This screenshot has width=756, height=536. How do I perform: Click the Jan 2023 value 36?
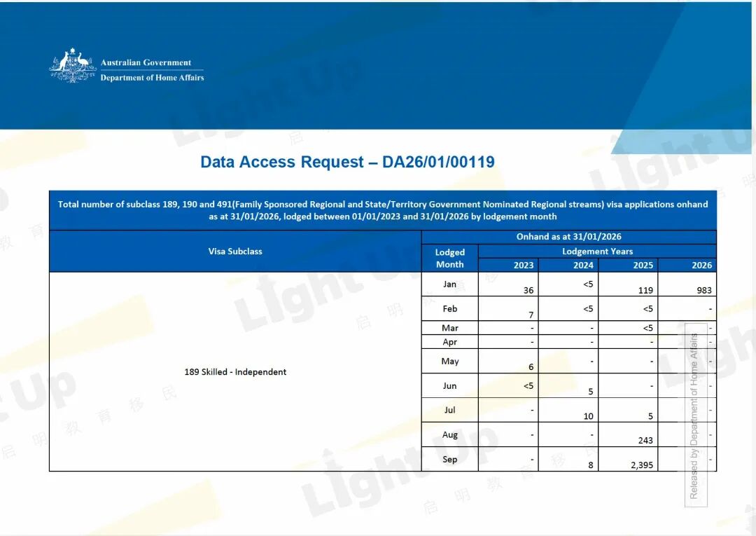pos(528,290)
